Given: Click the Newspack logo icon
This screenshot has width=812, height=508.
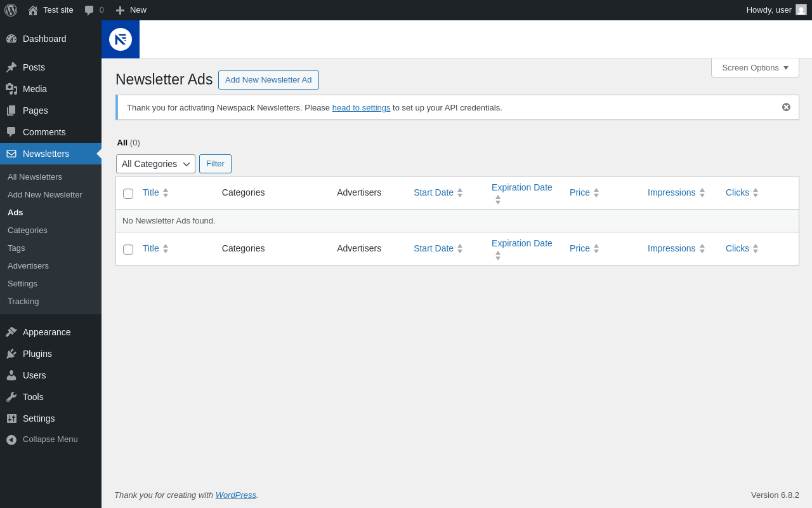Looking at the screenshot, I should tap(121, 39).
